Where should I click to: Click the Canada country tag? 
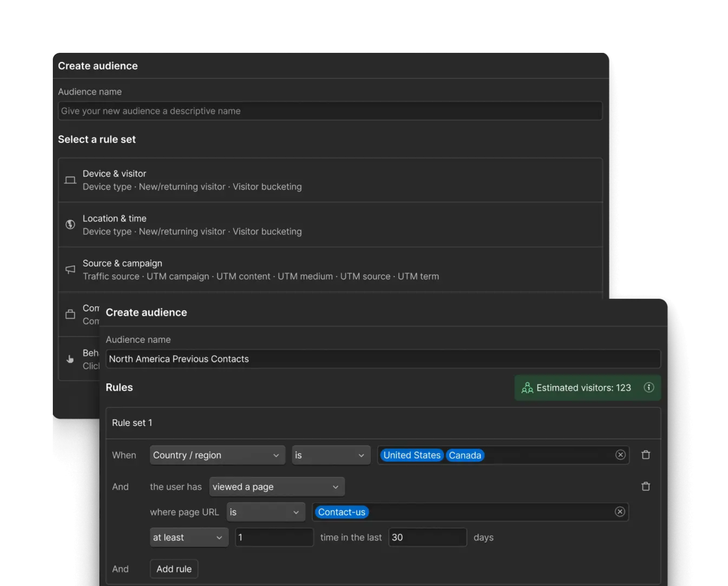(x=465, y=455)
